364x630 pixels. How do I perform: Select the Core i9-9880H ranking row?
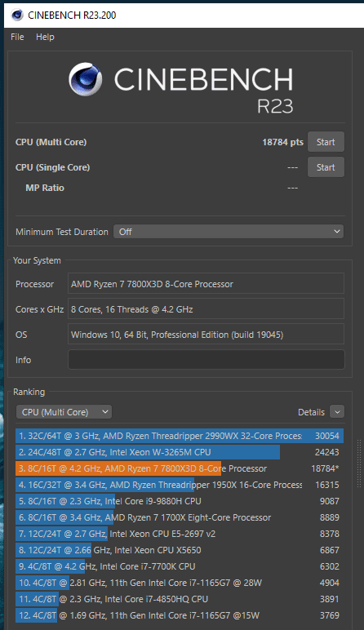[x=180, y=501]
